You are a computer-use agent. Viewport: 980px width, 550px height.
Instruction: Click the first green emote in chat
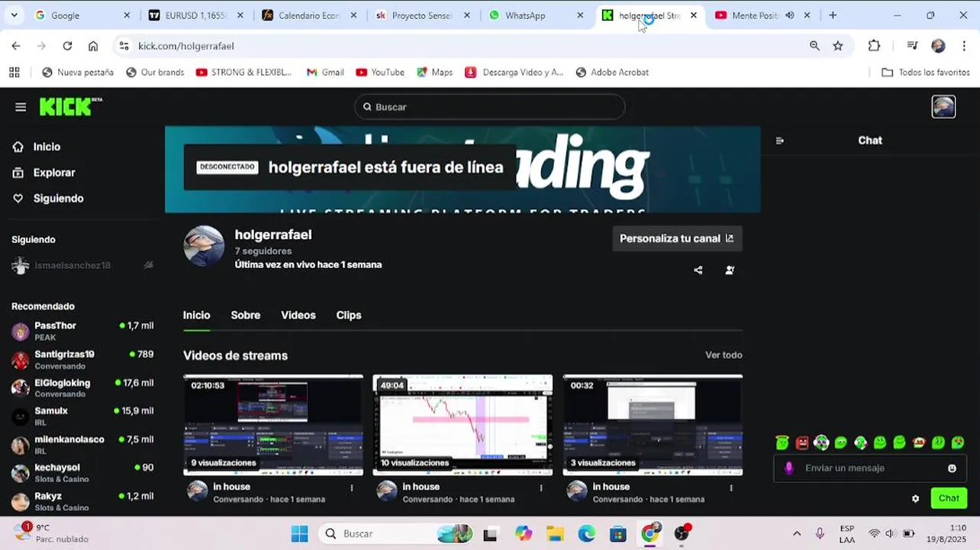[782, 442]
